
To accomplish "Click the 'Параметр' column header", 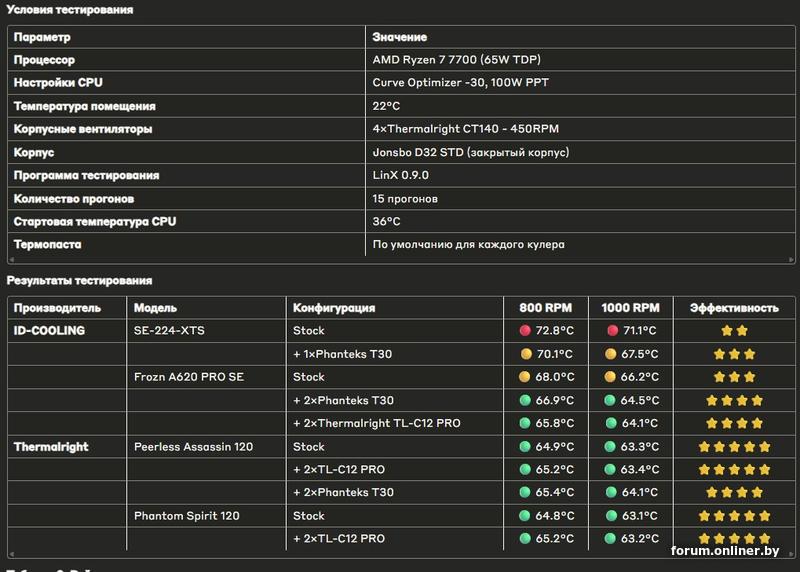I will (42, 37).
